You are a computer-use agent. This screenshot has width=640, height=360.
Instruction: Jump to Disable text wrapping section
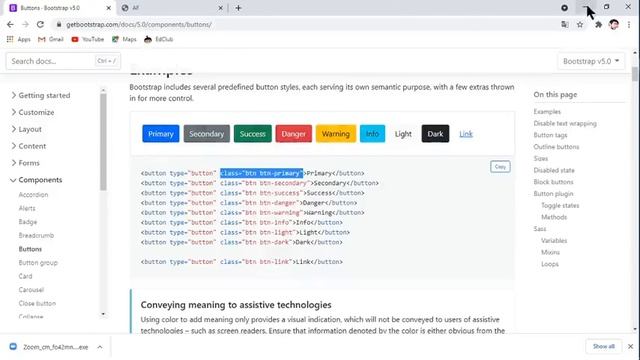pos(565,123)
